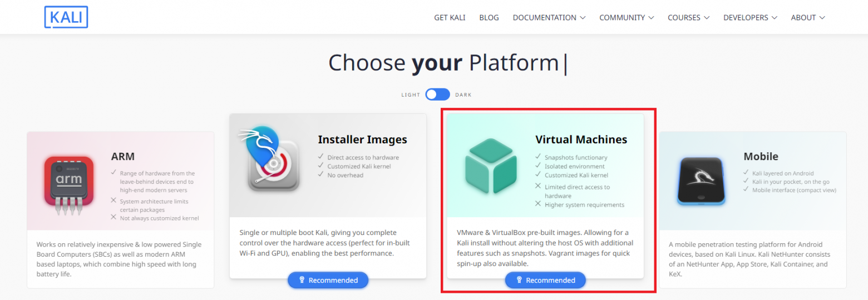Expand the ABOUT dropdown menu
868x300 pixels.
(x=808, y=18)
